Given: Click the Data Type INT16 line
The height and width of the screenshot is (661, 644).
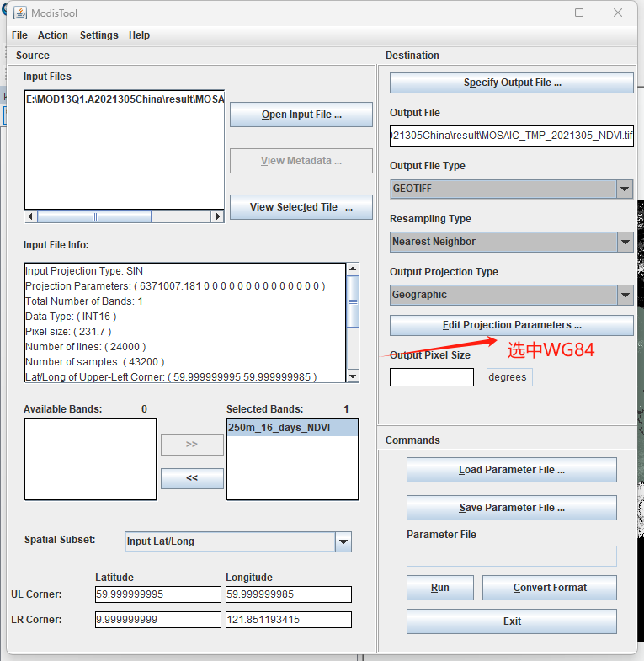Looking at the screenshot, I should [x=71, y=317].
